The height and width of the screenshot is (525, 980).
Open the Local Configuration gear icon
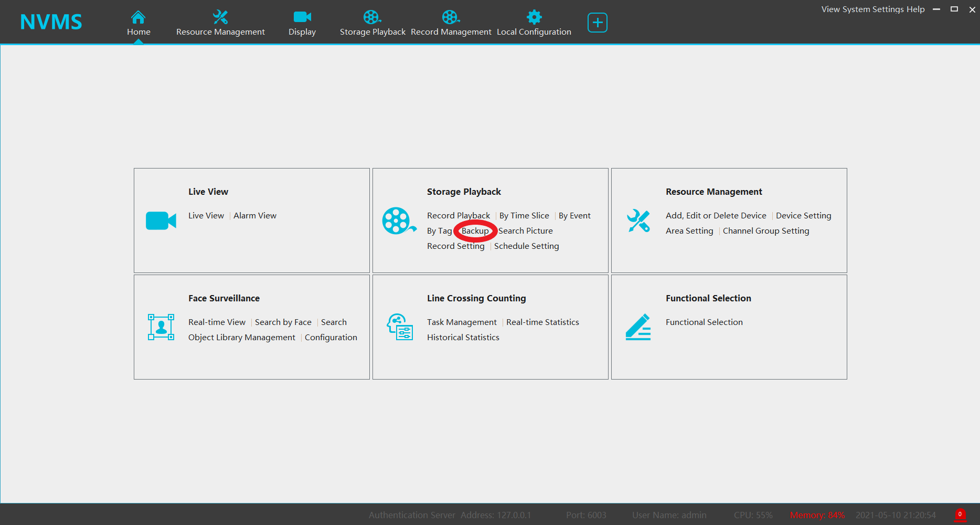534,17
